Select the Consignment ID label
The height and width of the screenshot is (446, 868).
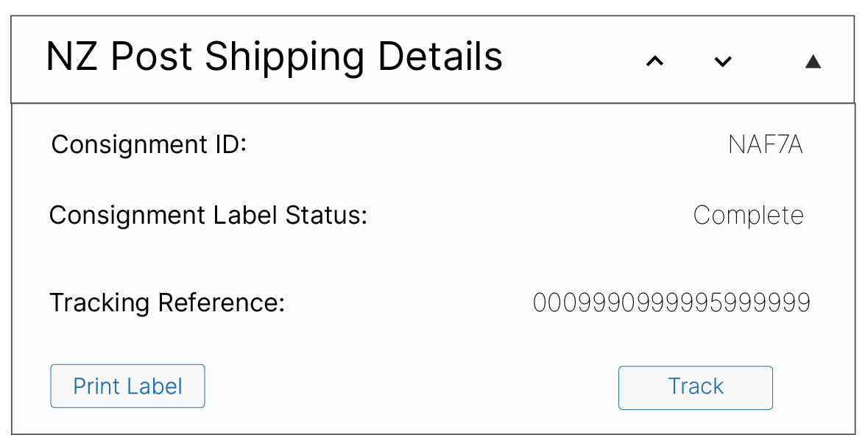(149, 144)
